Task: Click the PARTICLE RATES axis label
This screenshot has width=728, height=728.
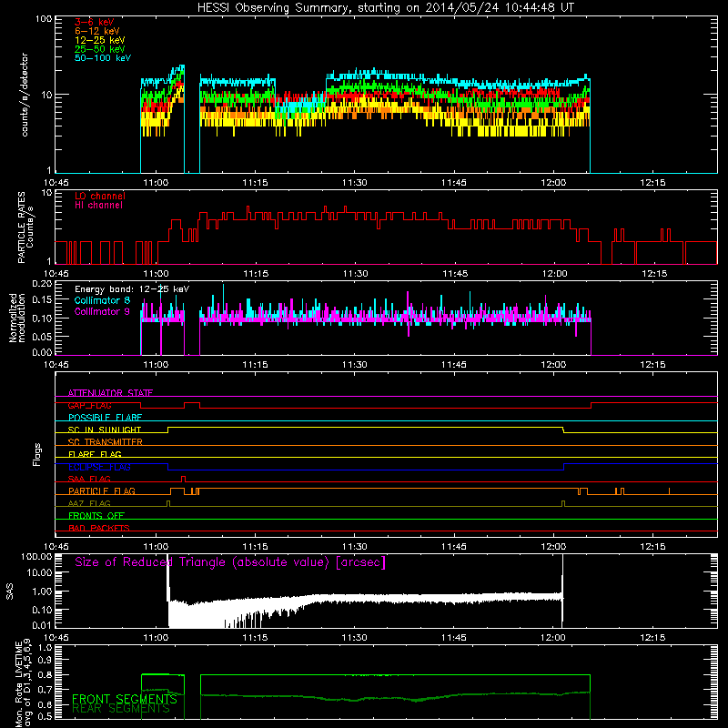Action: tap(25, 227)
